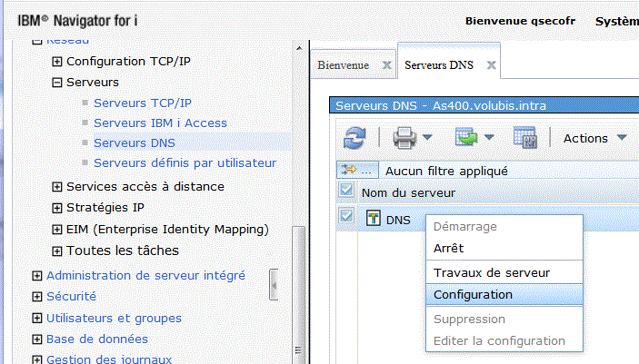Screen dimensions: 639x364
Task: Click the Serveurs tree label
Action: click(93, 83)
